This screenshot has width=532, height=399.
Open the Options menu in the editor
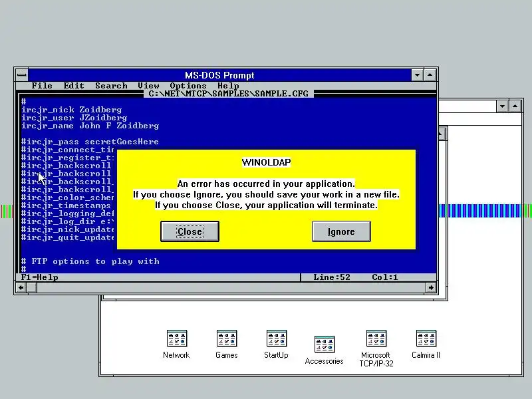click(188, 86)
